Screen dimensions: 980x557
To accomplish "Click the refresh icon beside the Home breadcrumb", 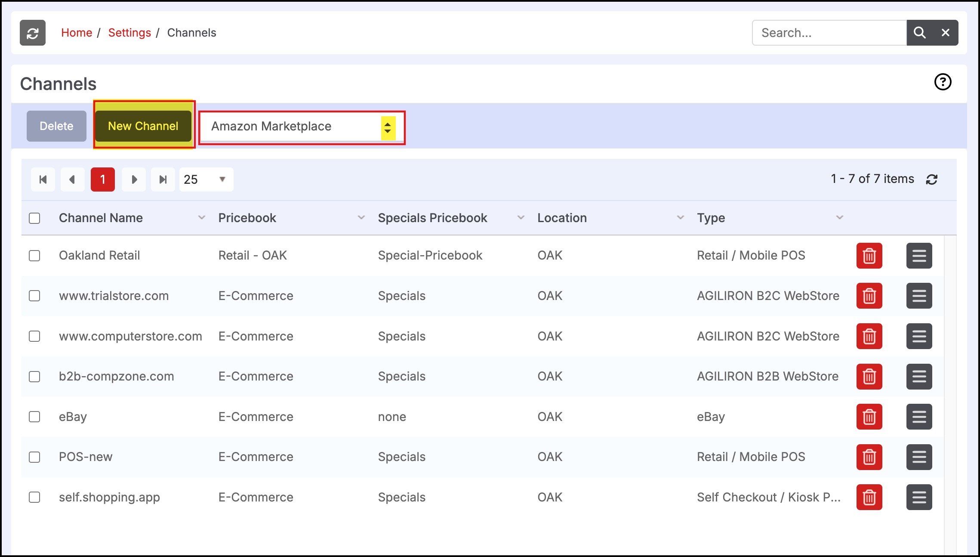I will pyautogui.click(x=33, y=33).
